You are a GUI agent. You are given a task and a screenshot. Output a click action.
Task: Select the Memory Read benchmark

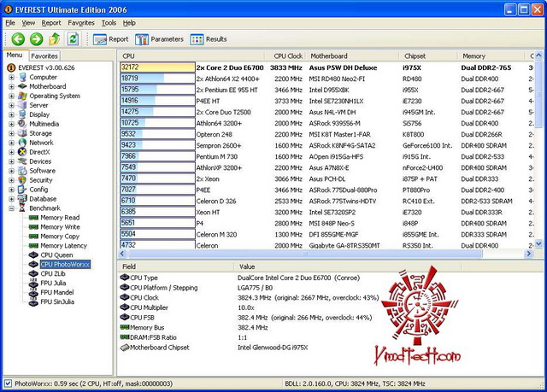point(55,218)
